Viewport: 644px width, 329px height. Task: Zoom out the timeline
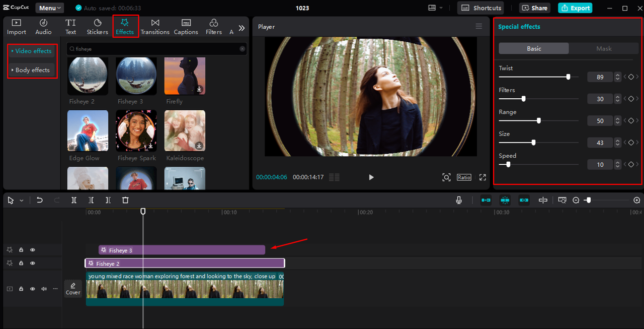(576, 200)
